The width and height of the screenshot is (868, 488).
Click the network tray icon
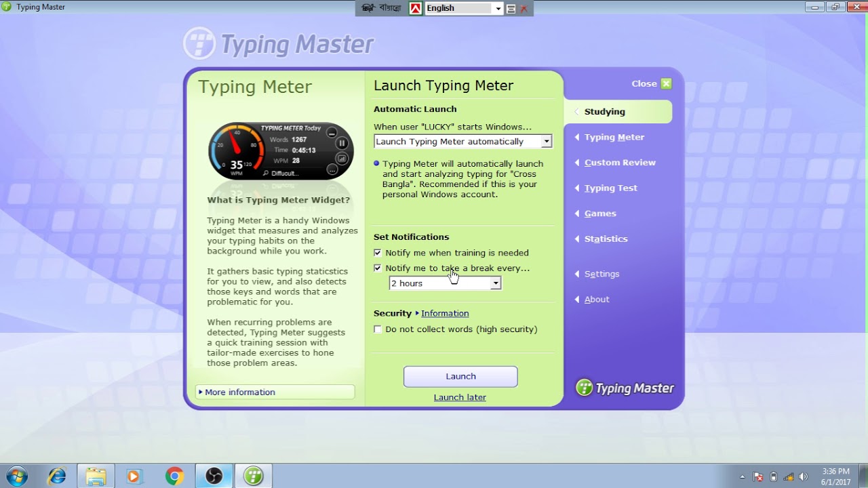click(789, 477)
